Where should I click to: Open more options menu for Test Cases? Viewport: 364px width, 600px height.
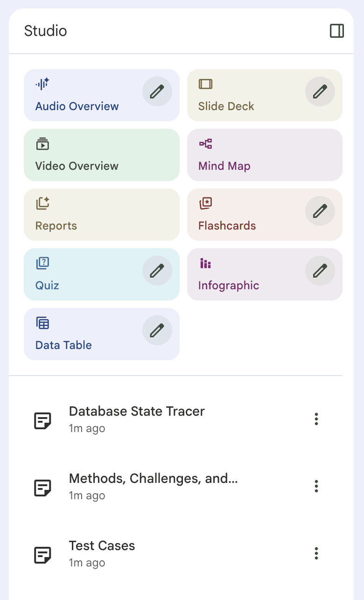[x=316, y=553]
